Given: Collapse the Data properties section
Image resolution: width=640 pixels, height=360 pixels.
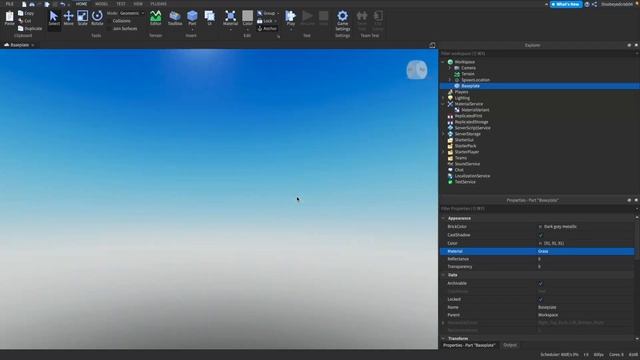Looking at the screenshot, I should [x=443, y=275].
